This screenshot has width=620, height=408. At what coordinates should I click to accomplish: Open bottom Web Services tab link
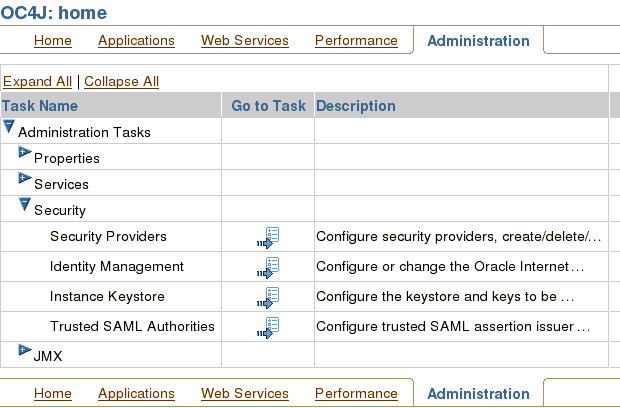point(245,394)
